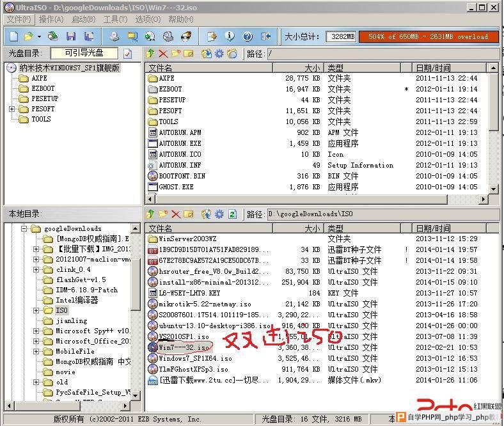Open the 工具(T) menu

tap(115, 19)
